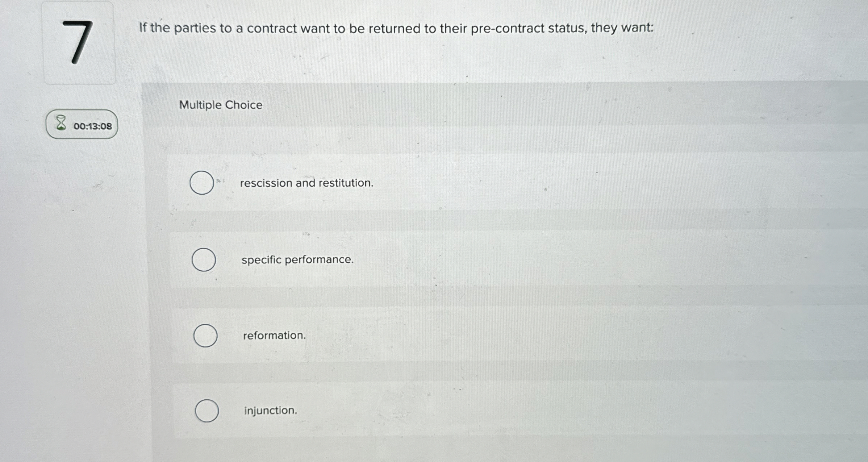
Task: Click the 'specific performance' text label
Action: tap(297, 259)
